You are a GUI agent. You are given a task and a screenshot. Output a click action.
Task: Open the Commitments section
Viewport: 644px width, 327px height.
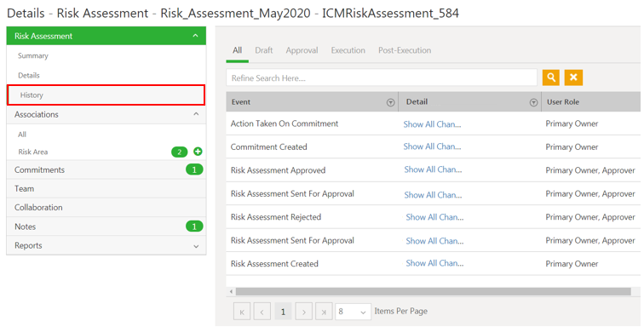(39, 169)
